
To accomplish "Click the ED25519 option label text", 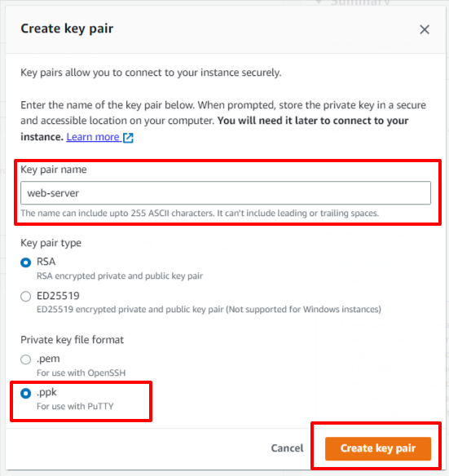I will pos(58,295).
